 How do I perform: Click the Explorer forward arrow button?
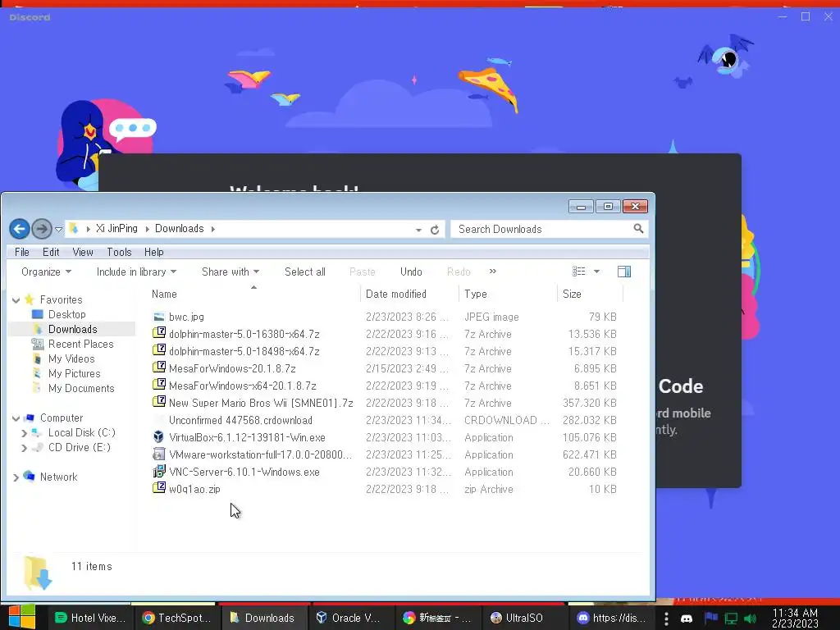click(41, 230)
